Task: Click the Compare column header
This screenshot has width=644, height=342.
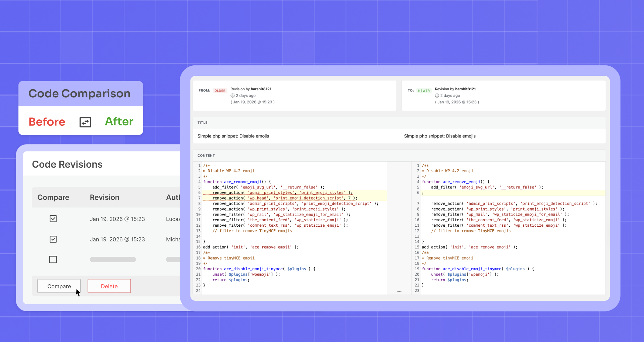Action: pos(53,197)
